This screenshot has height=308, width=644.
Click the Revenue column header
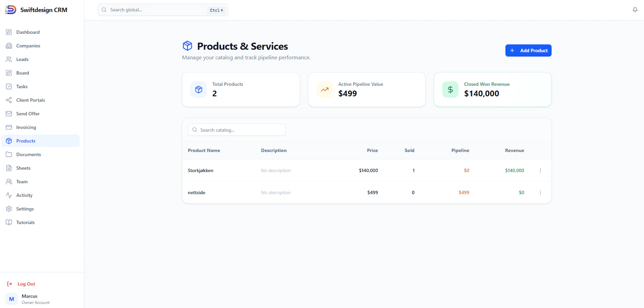coord(514,151)
